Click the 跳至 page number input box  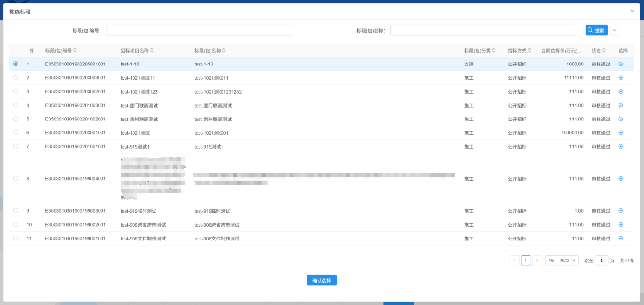coord(601,261)
